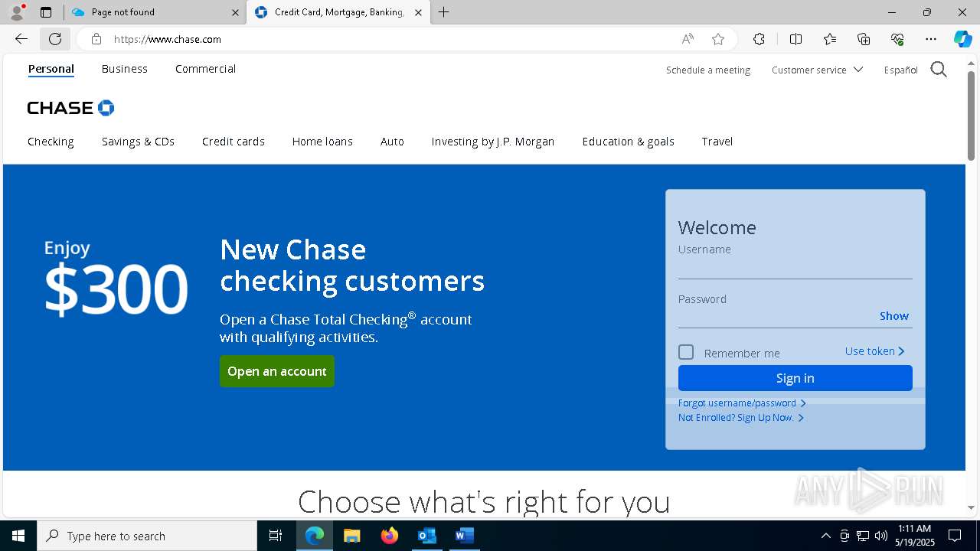The image size is (980, 551).
Task: Show hidden tray icons chevron
Action: [x=825, y=536]
